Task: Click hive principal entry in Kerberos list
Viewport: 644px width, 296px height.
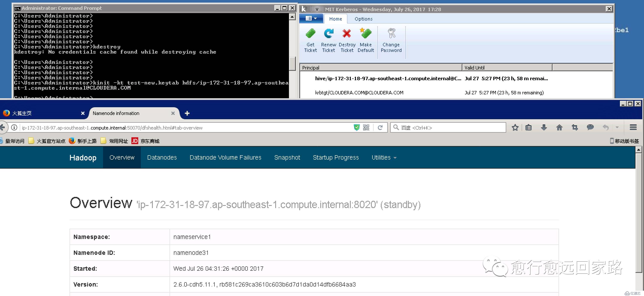Action: pos(388,78)
